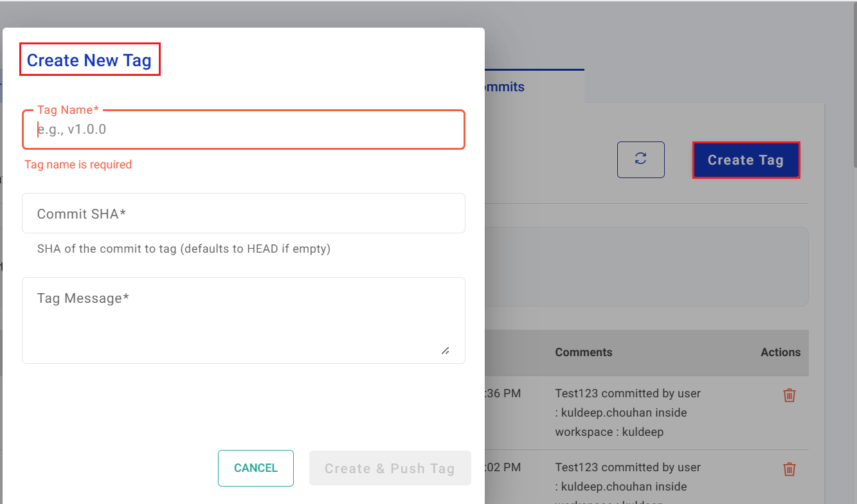Click into the Commit SHA field
Viewport: 857px width, 504px height.
pos(243,213)
